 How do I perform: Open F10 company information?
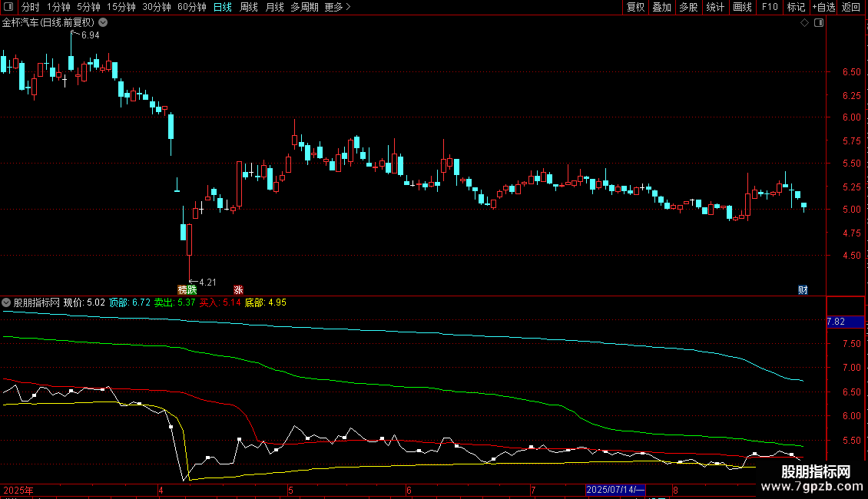(x=770, y=7)
